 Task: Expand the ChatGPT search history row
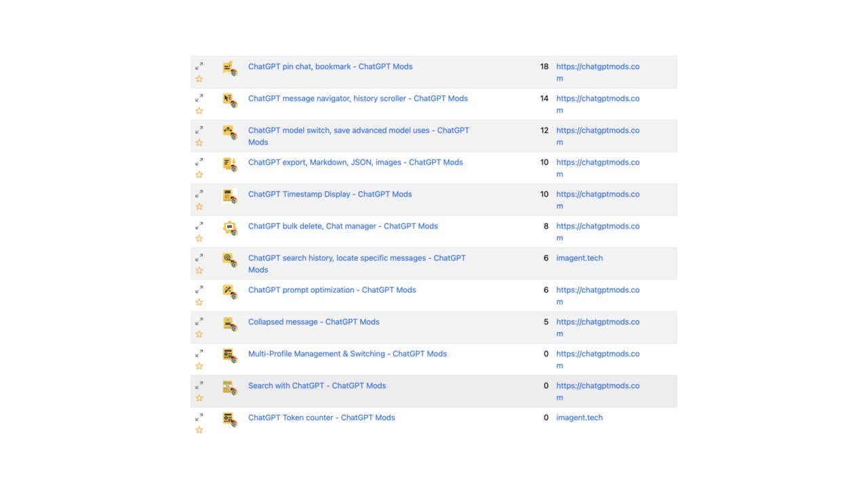point(199,258)
